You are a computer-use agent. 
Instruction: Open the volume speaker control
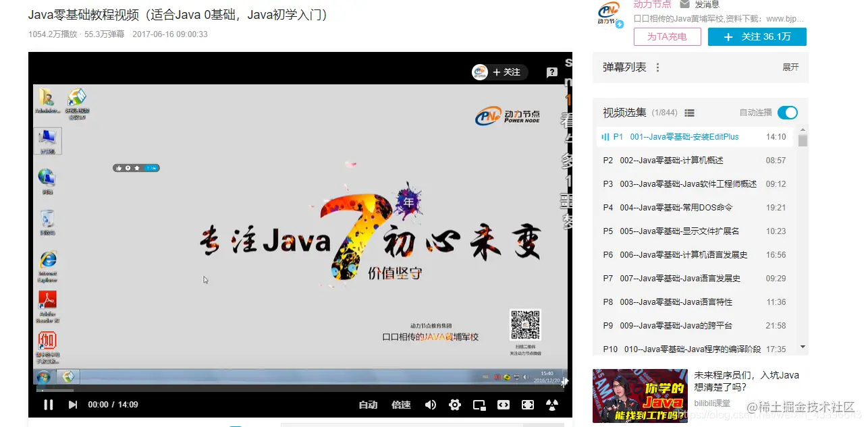click(431, 405)
